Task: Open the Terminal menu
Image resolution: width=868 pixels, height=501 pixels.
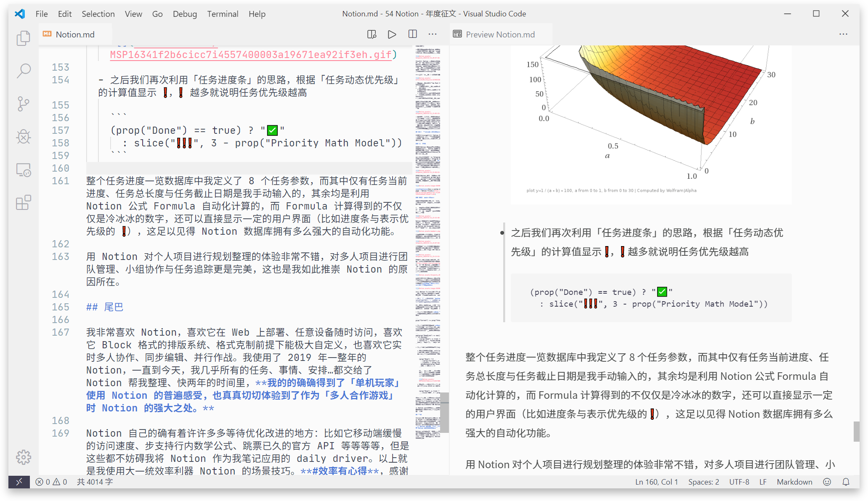Action: (x=222, y=14)
